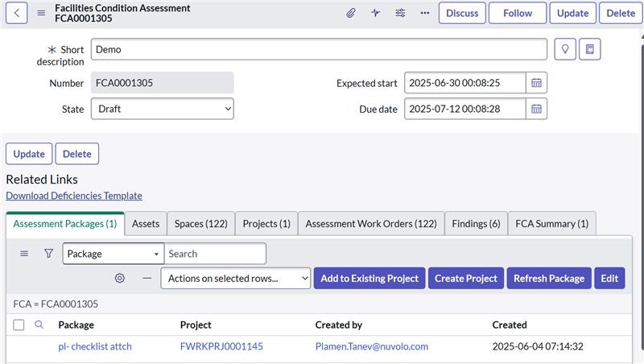Open the more options ellipsis icon
Screen dimensions: 644x364
click(424, 13)
